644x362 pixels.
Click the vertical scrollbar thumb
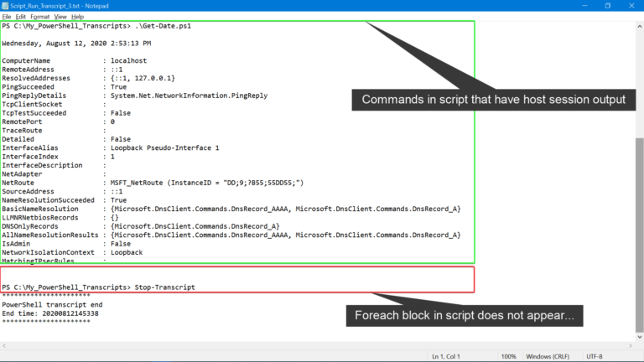(640, 235)
